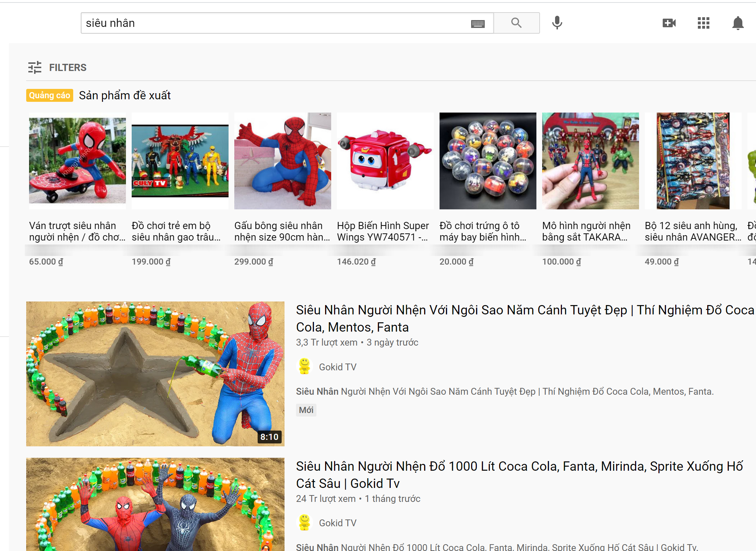Open product title Ván trượt siêu nhân người nhện
The height and width of the screenshot is (551, 756).
tap(77, 231)
